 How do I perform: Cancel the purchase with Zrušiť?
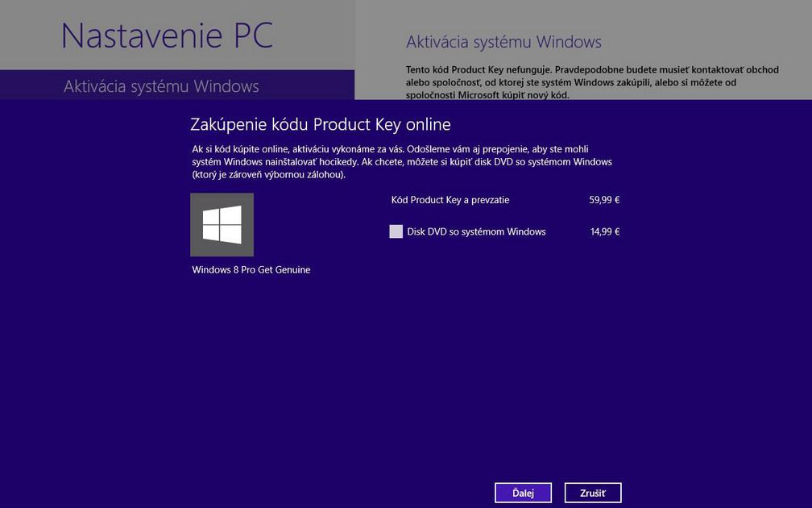click(x=592, y=493)
